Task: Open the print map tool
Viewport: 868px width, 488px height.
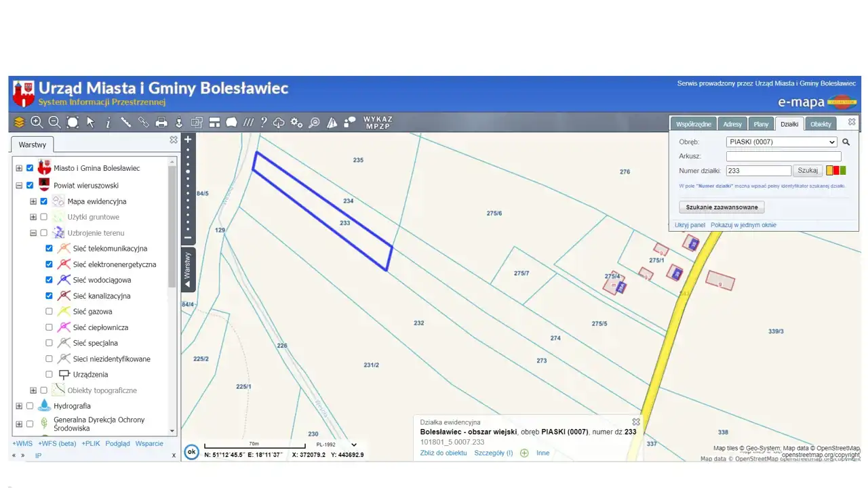Action: tap(161, 122)
